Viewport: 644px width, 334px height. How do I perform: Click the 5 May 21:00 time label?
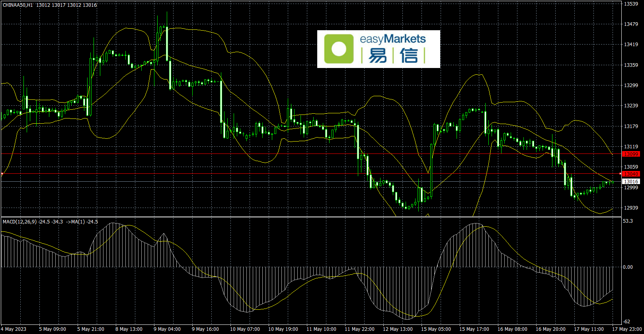91,329
